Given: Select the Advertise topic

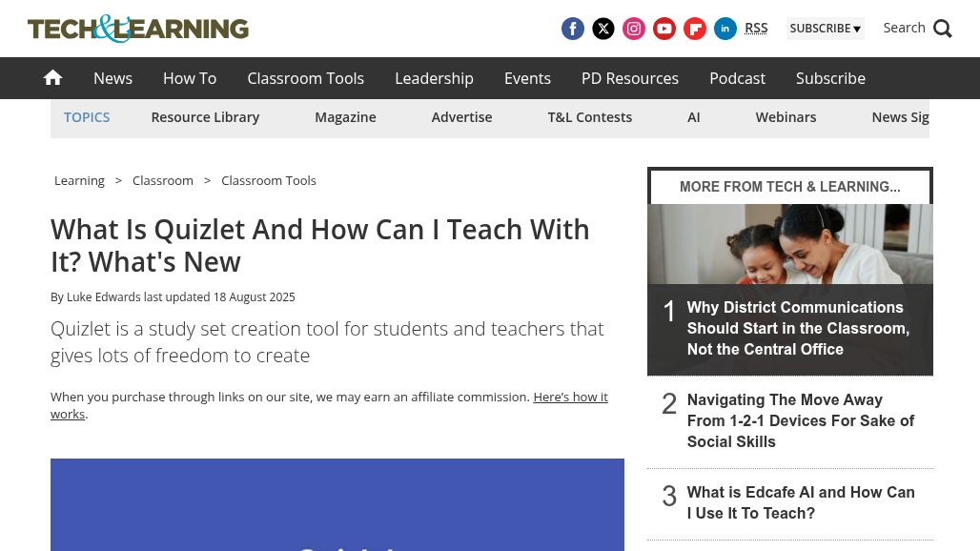Looking at the screenshot, I should pyautogui.click(x=461, y=117).
